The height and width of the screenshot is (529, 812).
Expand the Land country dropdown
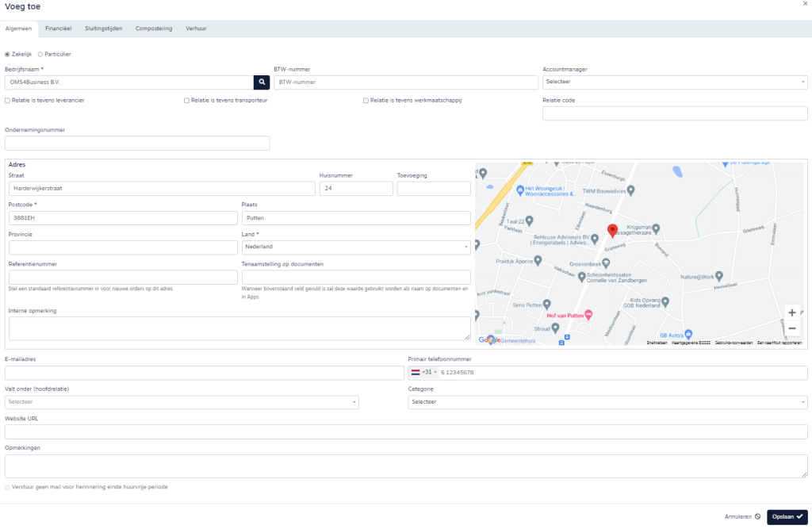coord(355,247)
